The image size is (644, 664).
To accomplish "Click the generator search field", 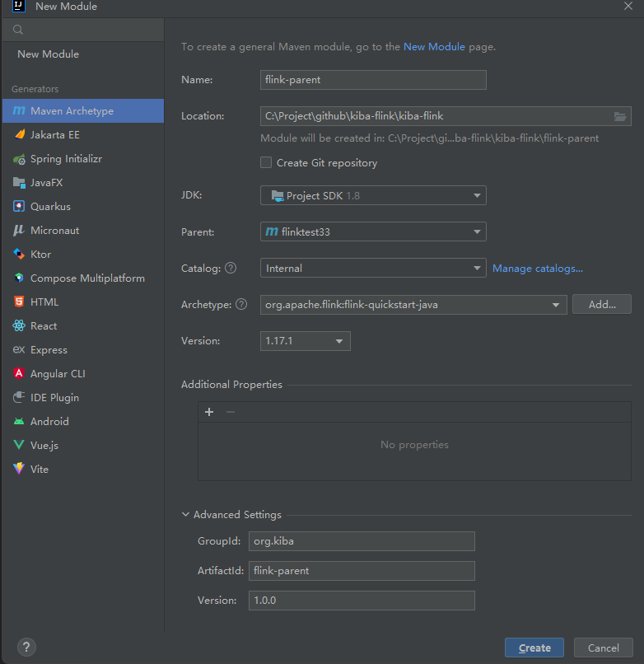I will click(x=83, y=30).
